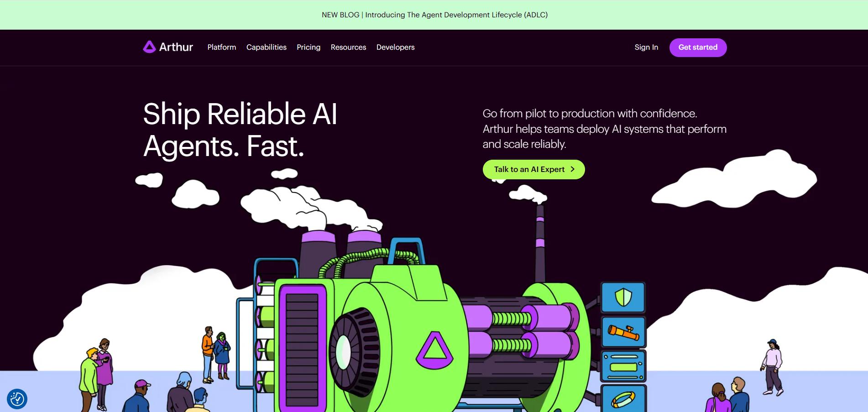868x412 pixels.
Task: Go to the Pricing page
Action: point(309,47)
